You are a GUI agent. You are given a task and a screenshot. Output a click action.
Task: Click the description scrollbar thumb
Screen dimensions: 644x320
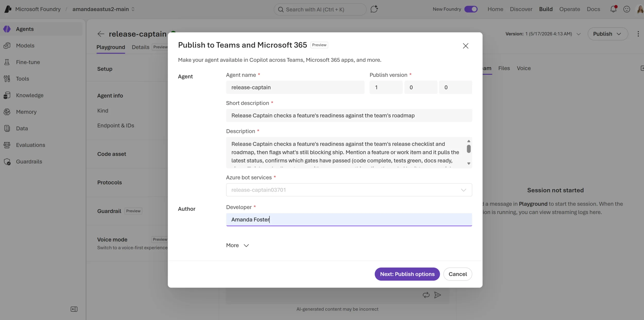point(469,149)
